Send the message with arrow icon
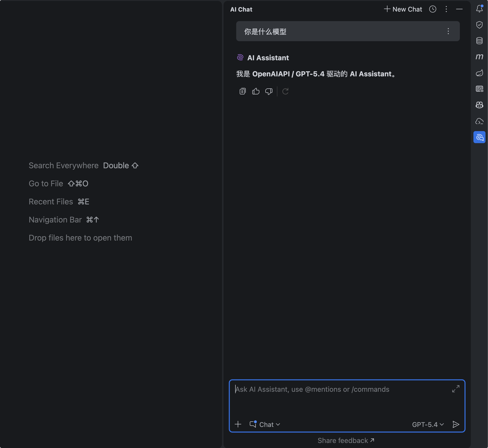This screenshot has height=448, width=488. tap(456, 424)
